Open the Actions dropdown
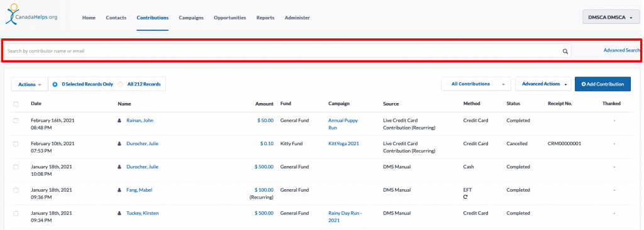Image resolution: width=644 pixels, height=230 pixels. click(30, 84)
